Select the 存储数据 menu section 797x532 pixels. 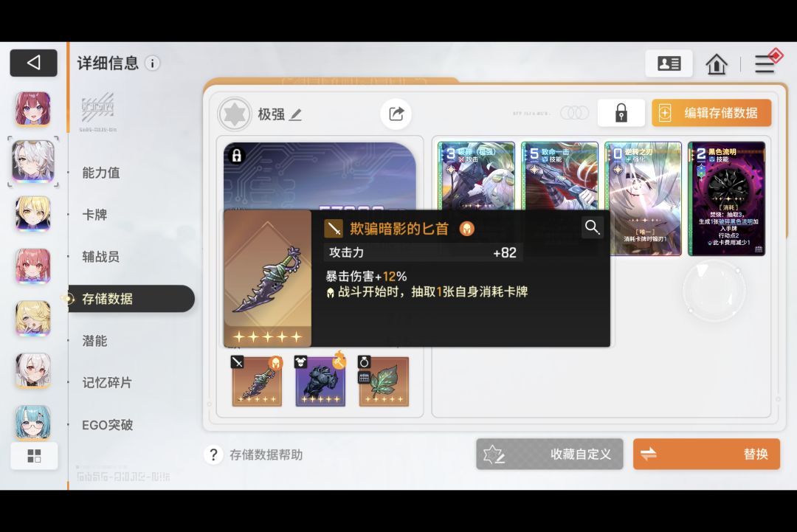click(131, 299)
